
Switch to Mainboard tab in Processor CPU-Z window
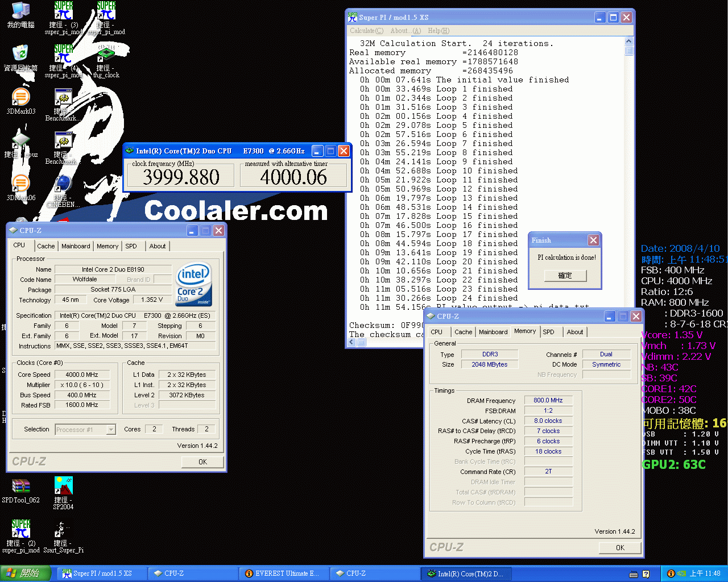[x=76, y=246]
